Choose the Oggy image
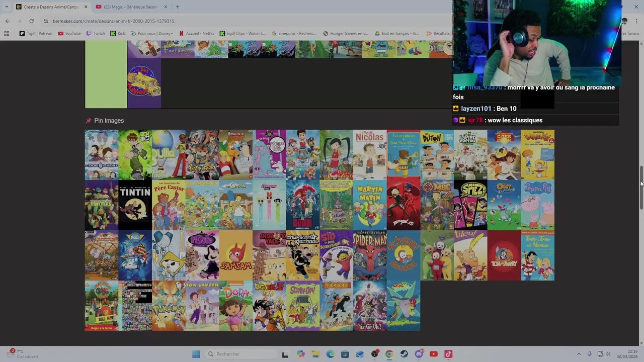644x362 pixels. [x=504, y=205]
